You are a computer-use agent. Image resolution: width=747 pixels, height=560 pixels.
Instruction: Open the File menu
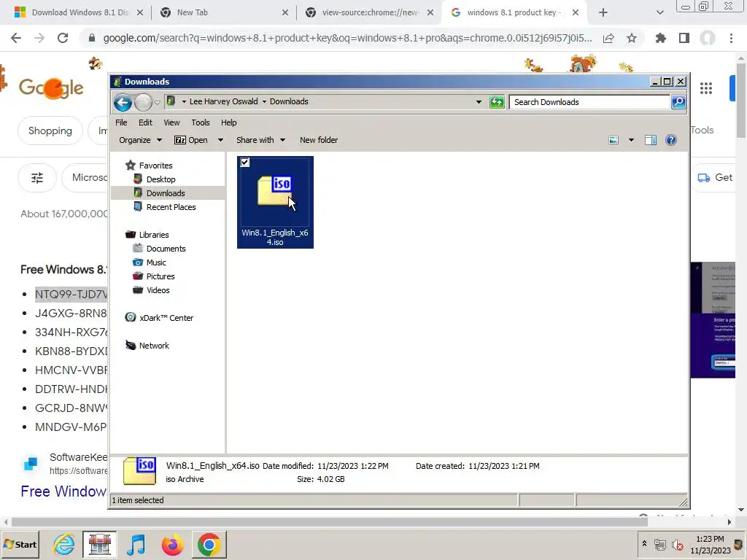pyautogui.click(x=121, y=122)
